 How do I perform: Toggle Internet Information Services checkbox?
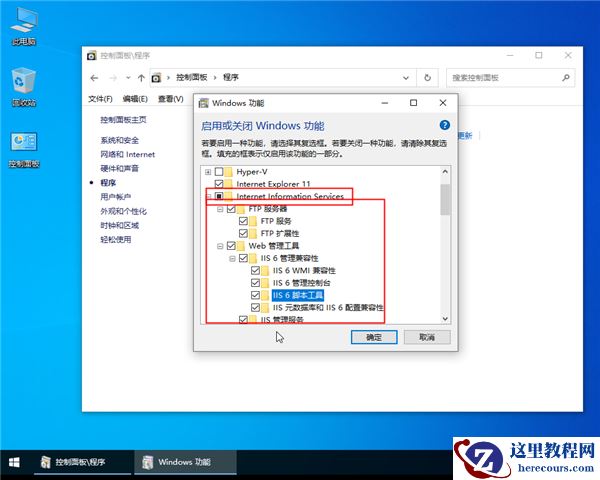tap(219, 196)
